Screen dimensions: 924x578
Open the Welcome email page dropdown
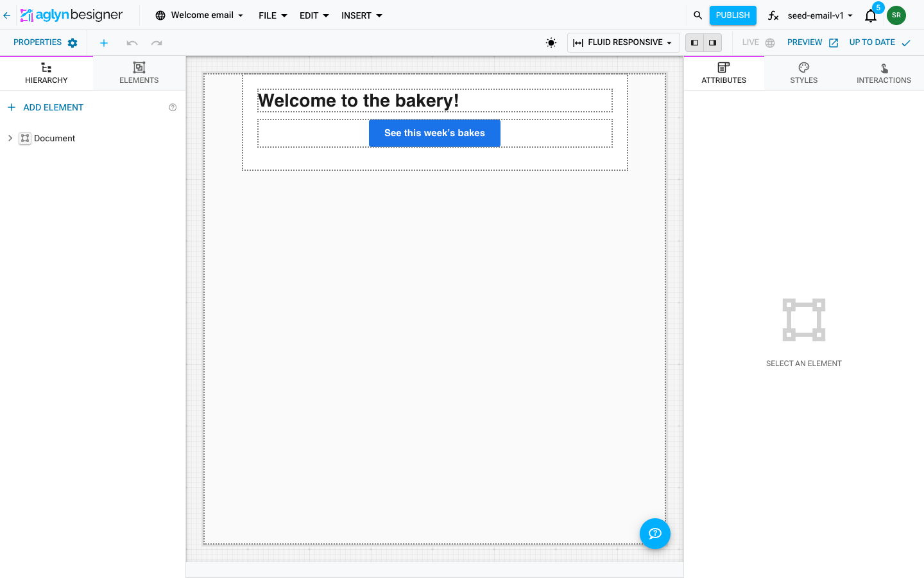coord(200,15)
